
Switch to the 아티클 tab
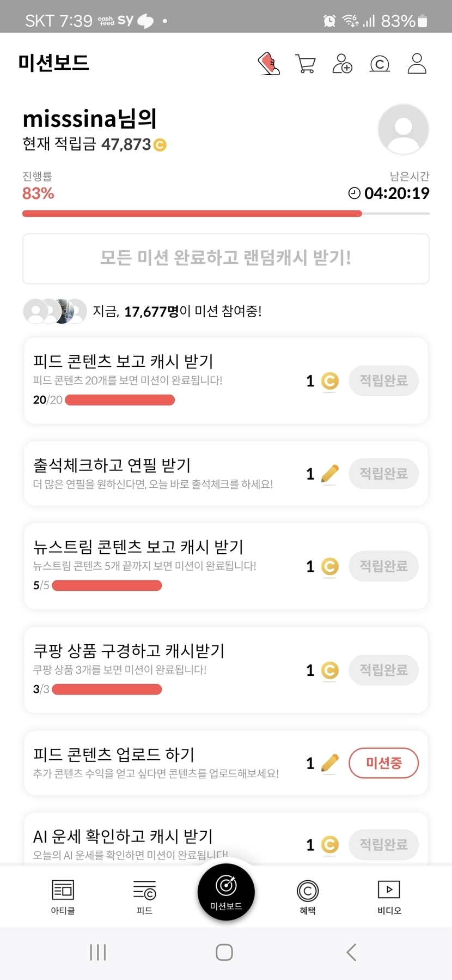(x=63, y=897)
